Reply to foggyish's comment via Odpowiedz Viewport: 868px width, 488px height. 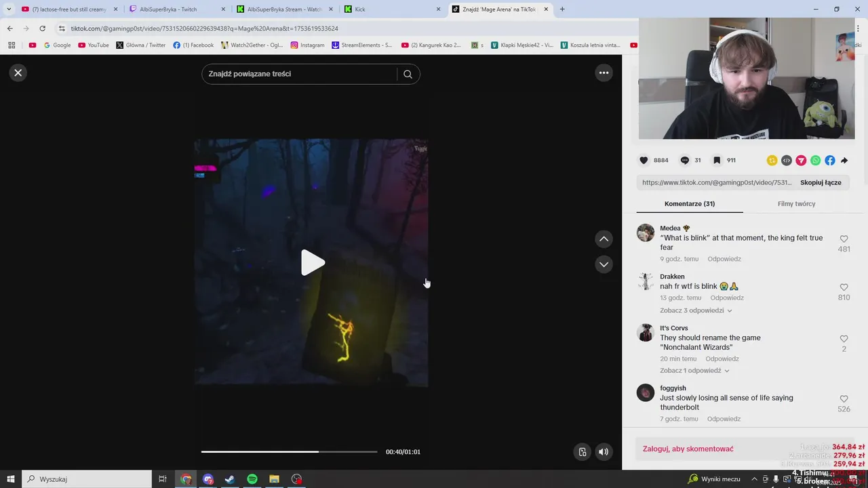[724, 419]
